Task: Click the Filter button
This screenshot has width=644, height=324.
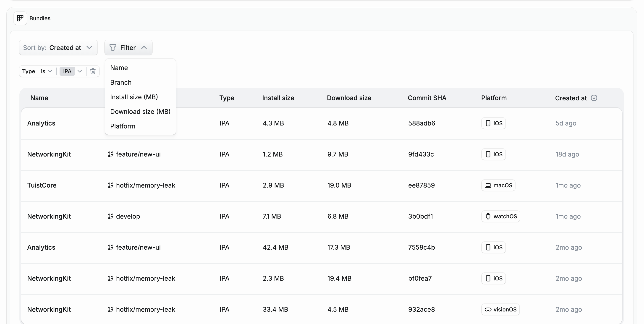Action: click(128, 47)
